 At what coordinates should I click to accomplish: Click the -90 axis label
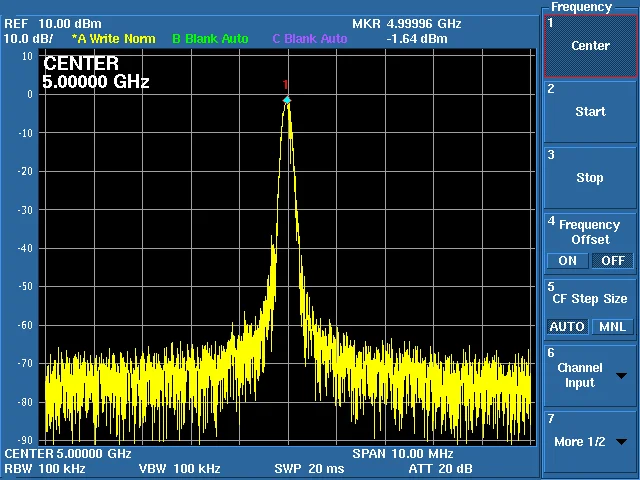click(x=25, y=440)
